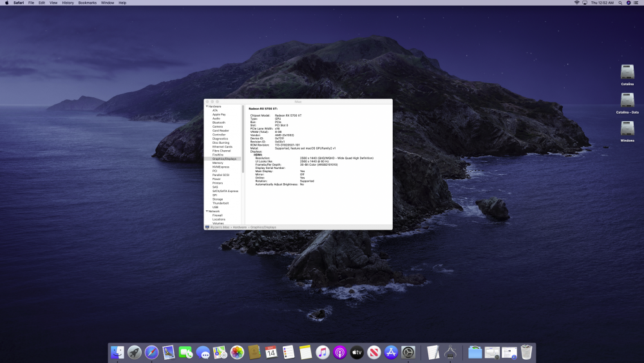Viewport: 644px width, 363px height.
Task: Open Safari compass icon in dock
Action: click(x=151, y=352)
